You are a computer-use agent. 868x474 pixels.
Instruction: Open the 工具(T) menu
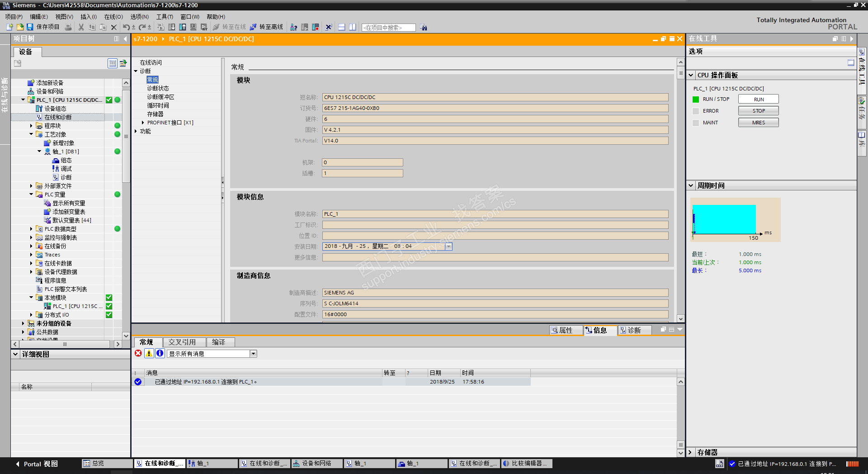[x=165, y=17]
